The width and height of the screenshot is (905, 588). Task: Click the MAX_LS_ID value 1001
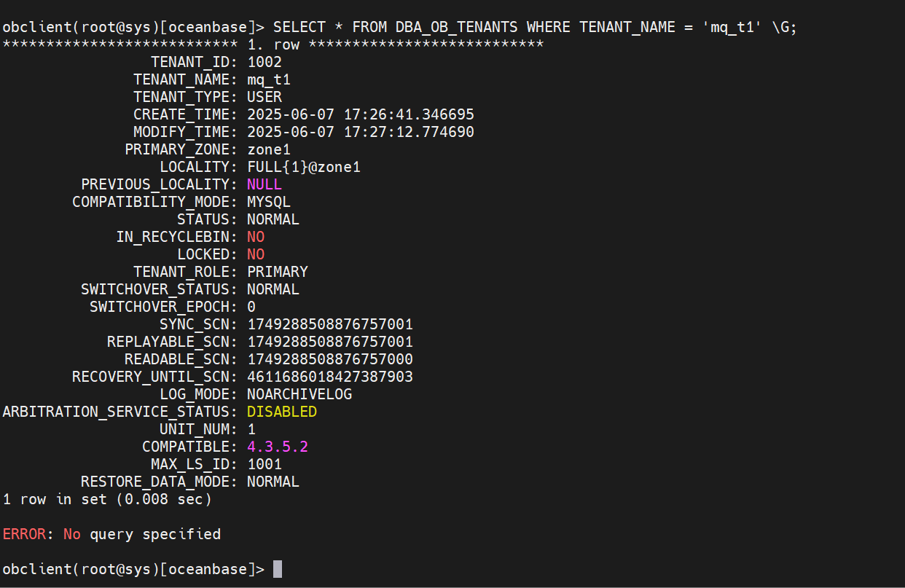[265, 464]
